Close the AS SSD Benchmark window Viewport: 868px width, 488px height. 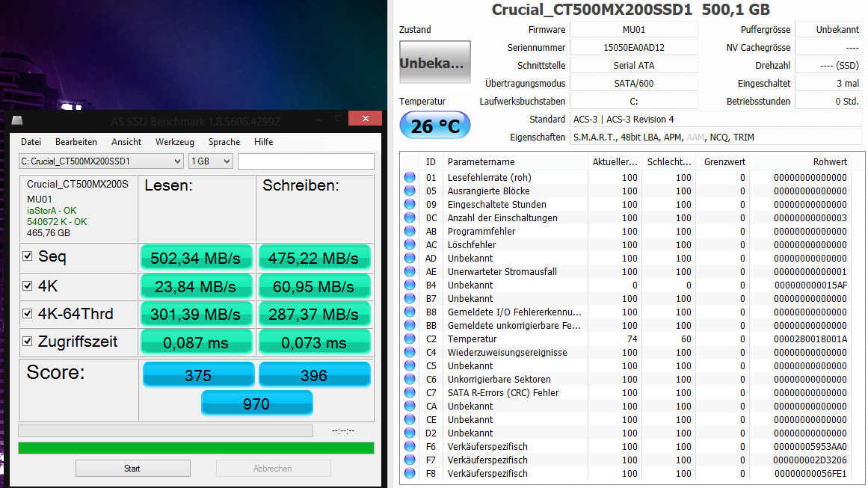pos(366,118)
